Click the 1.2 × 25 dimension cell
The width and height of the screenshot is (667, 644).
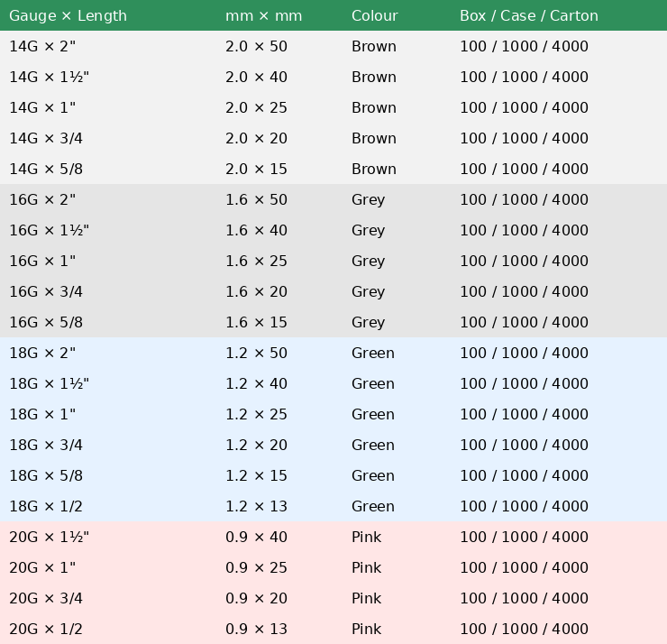[256, 415]
